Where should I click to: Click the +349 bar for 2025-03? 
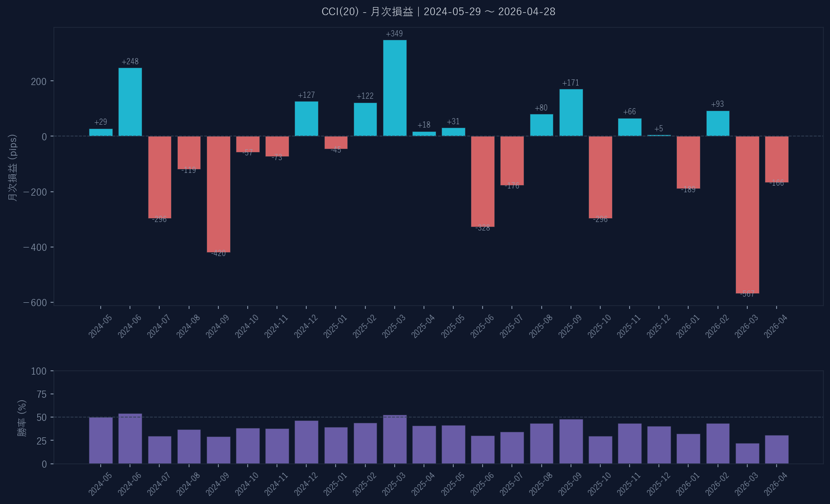coord(395,88)
